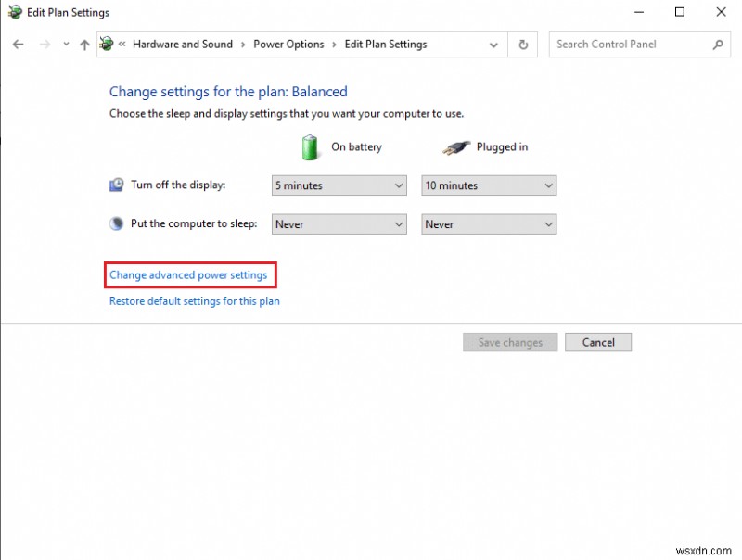This screenshot has width=742, height=560.
Task: Click the Save changes button
Action: pos(509,342)
